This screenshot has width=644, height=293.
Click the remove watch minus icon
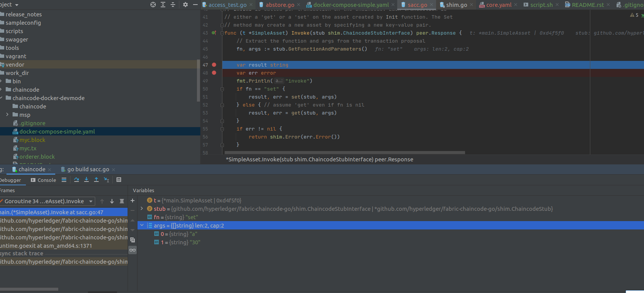(x=133, y=210)
